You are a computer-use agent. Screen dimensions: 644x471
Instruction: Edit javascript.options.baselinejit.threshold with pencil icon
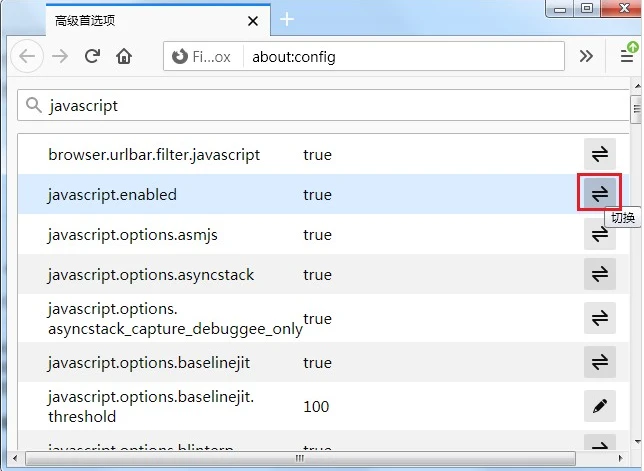click(x=600, y=406)
